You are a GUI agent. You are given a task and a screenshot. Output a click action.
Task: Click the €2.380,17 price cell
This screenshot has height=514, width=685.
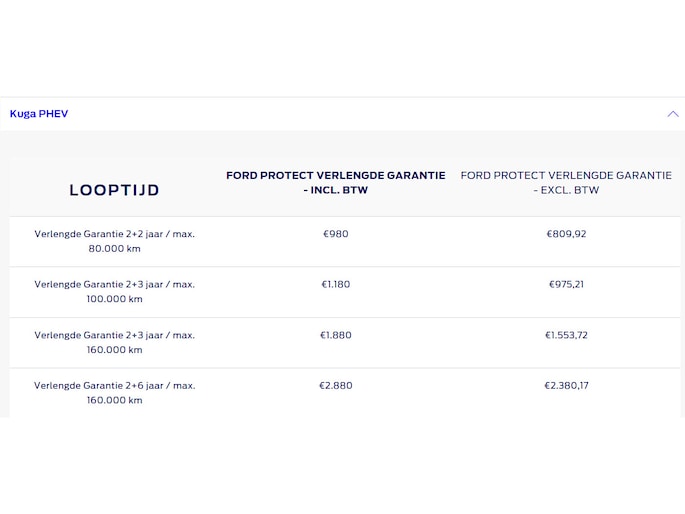566,385
